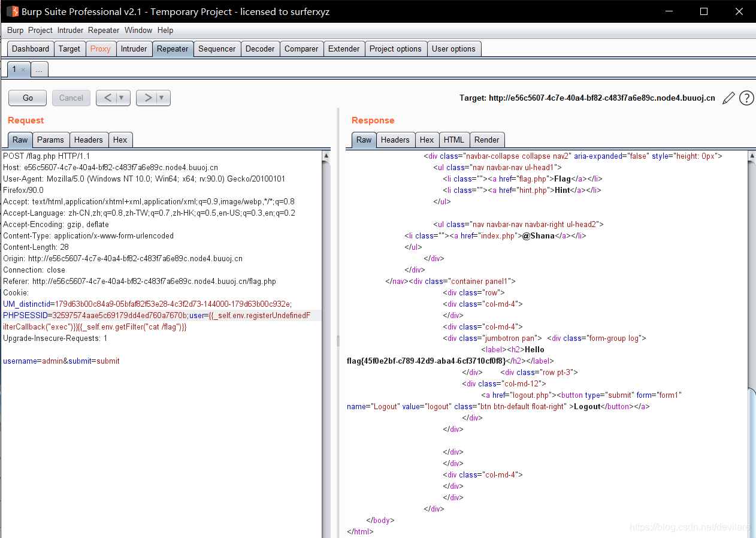Screen dimensions: 756x538
Task: Click the logout.php anchor line in response
Action: click(581, 395)
